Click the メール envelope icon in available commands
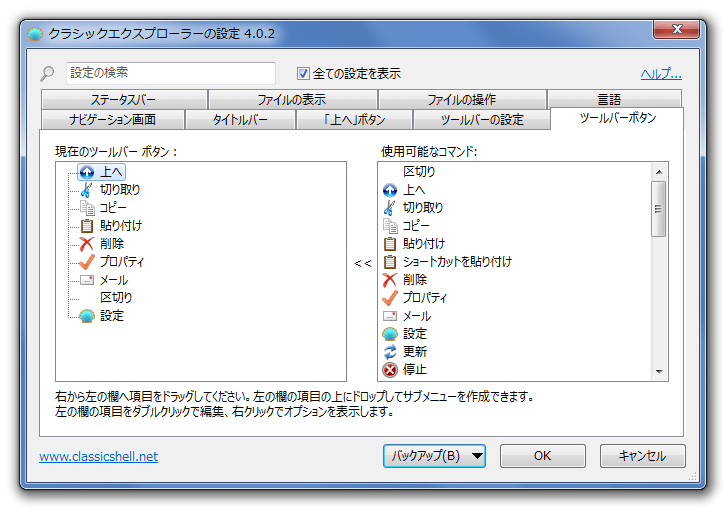The height and width of the screenshot is (513, 728). (390, 316)
